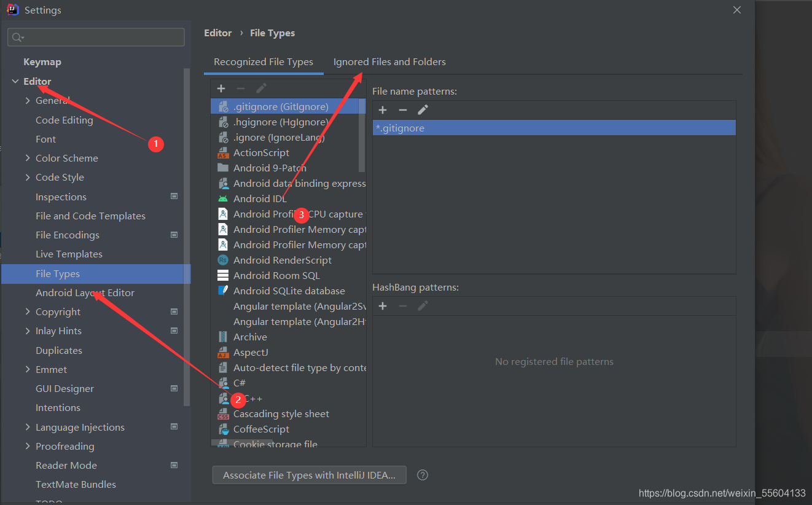Open help for Associate File Types

(x=423, y=475)
